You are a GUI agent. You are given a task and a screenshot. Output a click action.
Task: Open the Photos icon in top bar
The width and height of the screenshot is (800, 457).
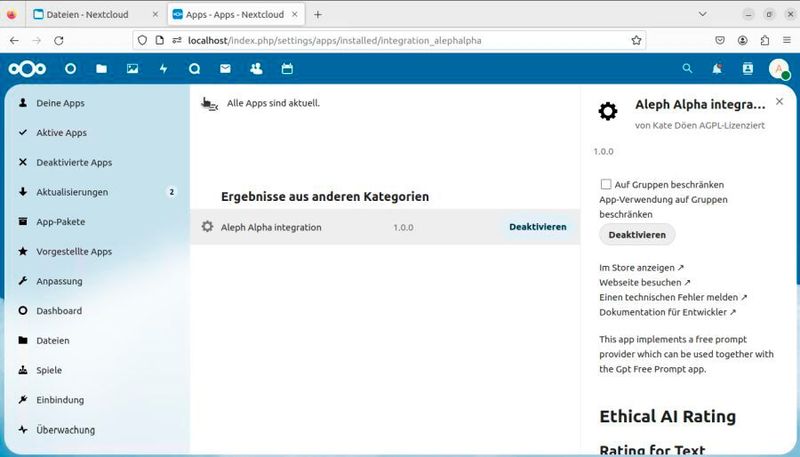coord(133,69)
